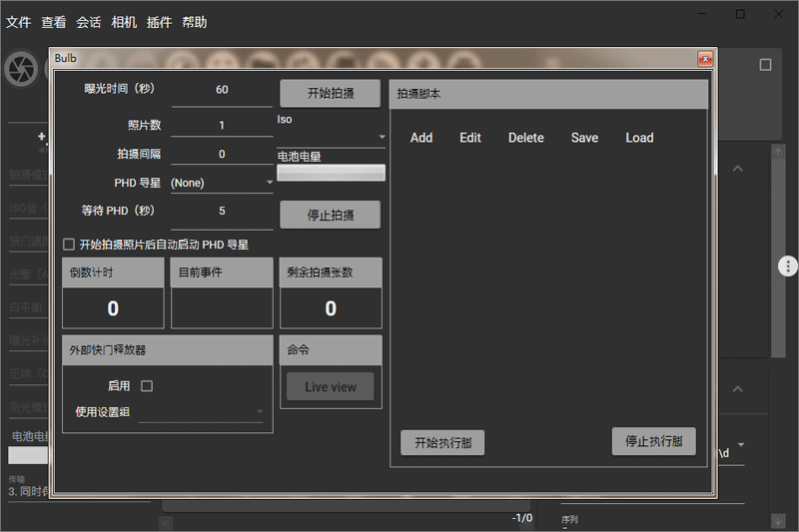Open the 使用设置组 dropdown
This screenshot has height=532, width=799.
[x=201, y=412]
